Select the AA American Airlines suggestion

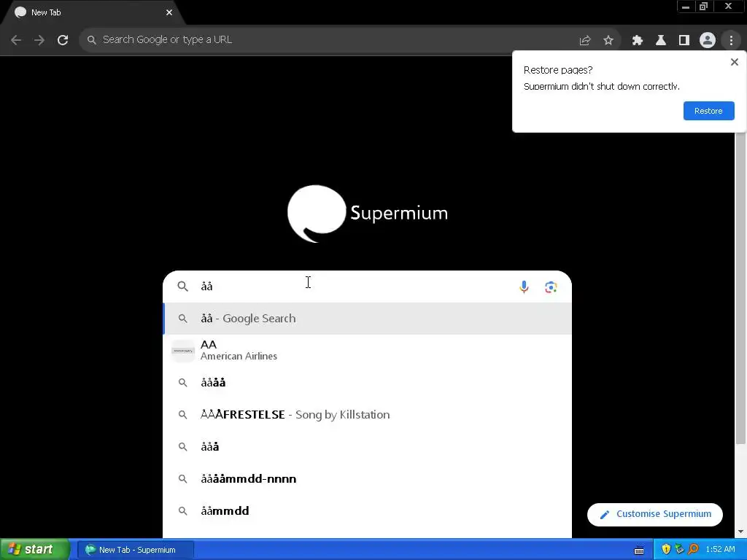(x=367, y=351)
